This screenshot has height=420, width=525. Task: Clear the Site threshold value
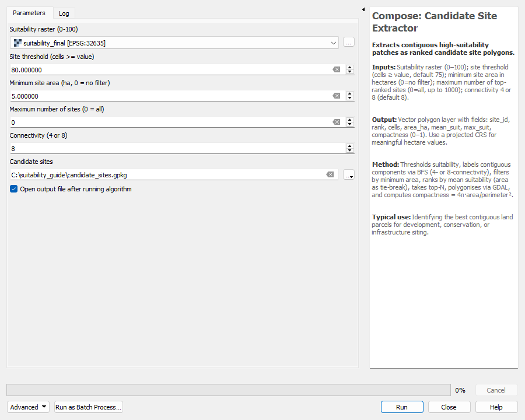(336, 69)
